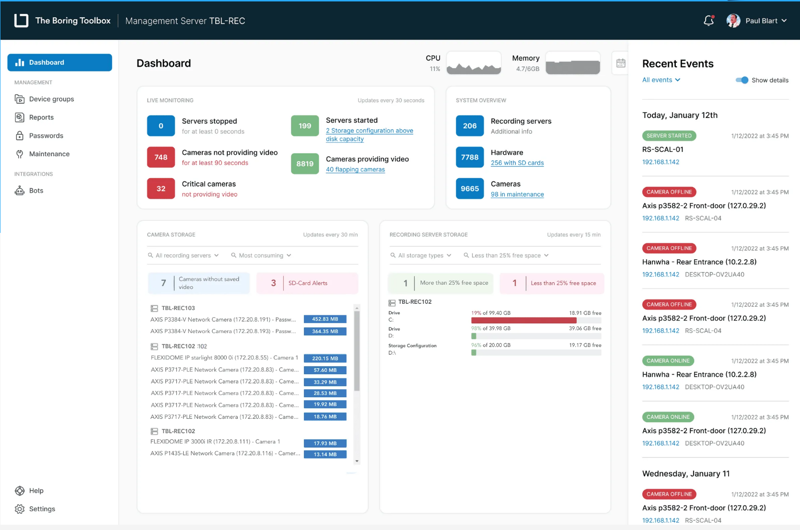This screenshot has width=800, height=530.
Task: Expand the All events filter dropdown
Action: tap(661, 80)
